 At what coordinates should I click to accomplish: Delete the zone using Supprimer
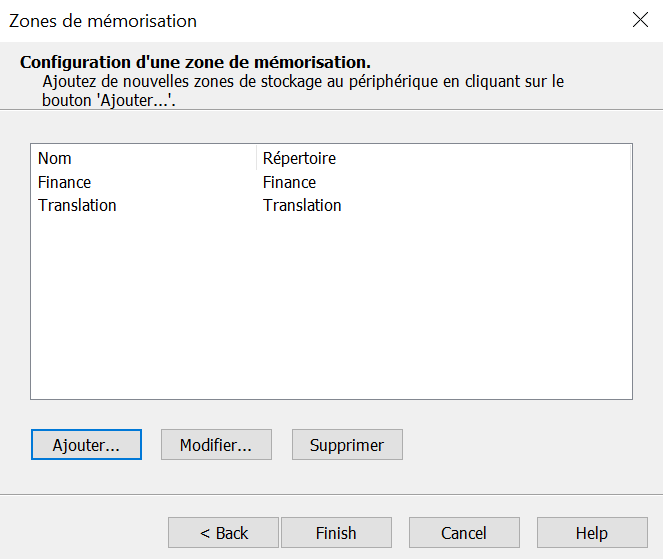[x=347, y=445]
